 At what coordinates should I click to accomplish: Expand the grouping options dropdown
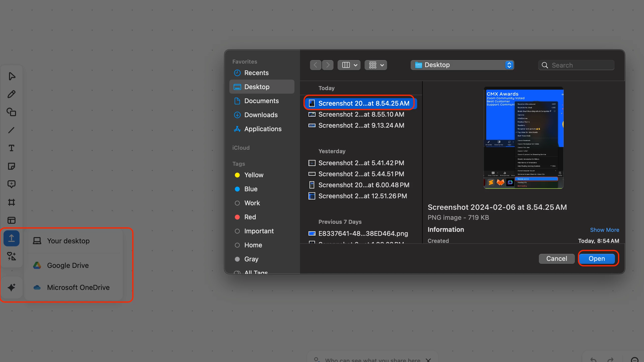tap(376, 65)
